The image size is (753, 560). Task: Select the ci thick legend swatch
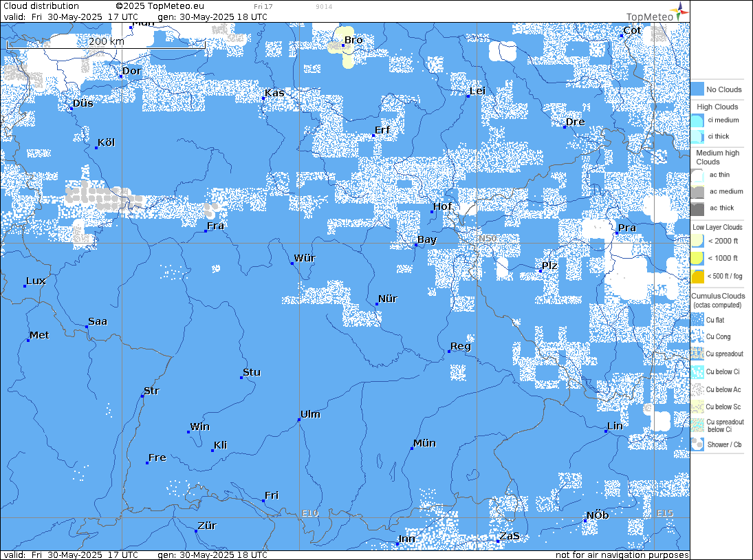tap(697, 136)
